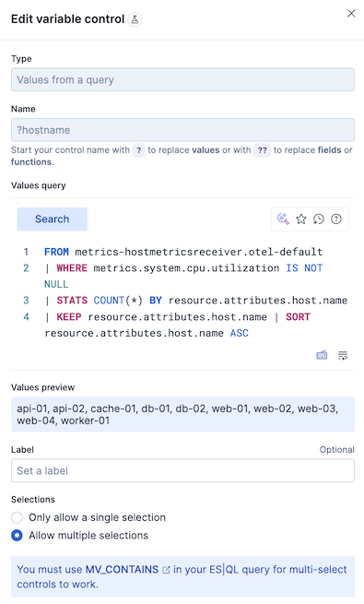364x604 pixels.
Task: Open the ES|QL help icon
Action: pyautogui.click(x=336, y=219)
